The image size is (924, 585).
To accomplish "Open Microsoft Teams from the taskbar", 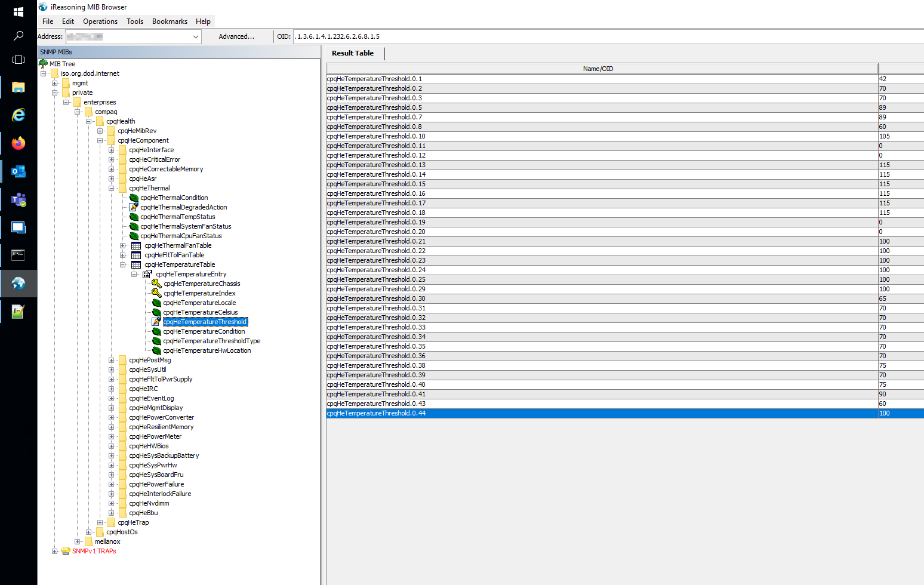I will (19, 199).
